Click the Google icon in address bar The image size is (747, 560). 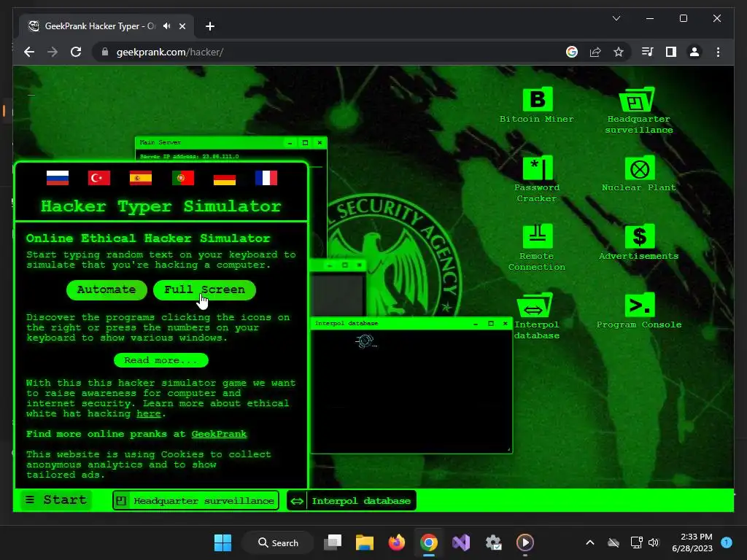572,52
